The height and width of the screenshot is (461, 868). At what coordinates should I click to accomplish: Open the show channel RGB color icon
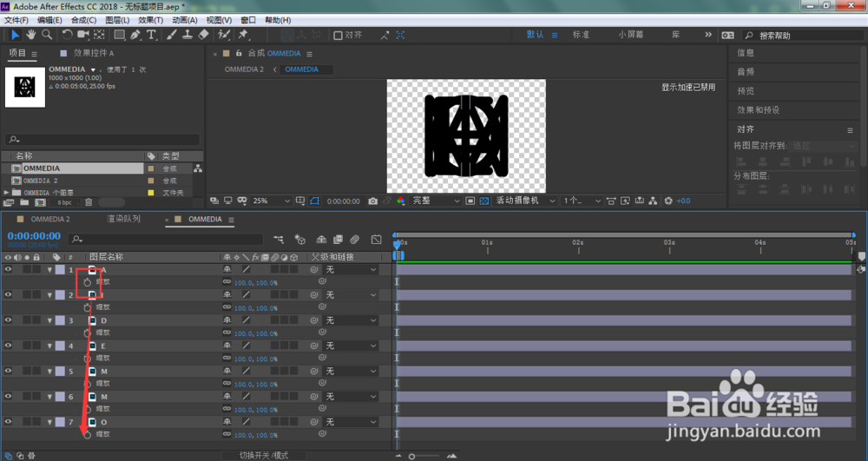pos(401,201)
